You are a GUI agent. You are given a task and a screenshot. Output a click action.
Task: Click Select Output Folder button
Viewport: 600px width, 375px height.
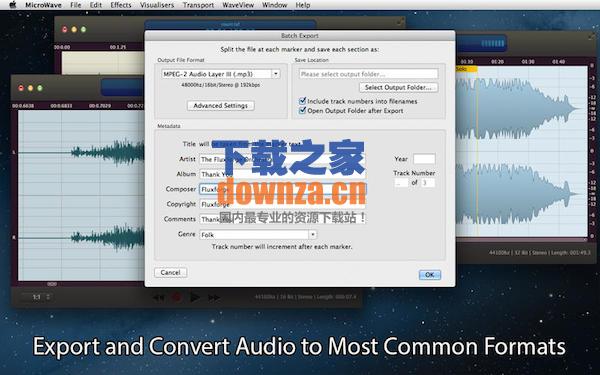pos(398,87)
